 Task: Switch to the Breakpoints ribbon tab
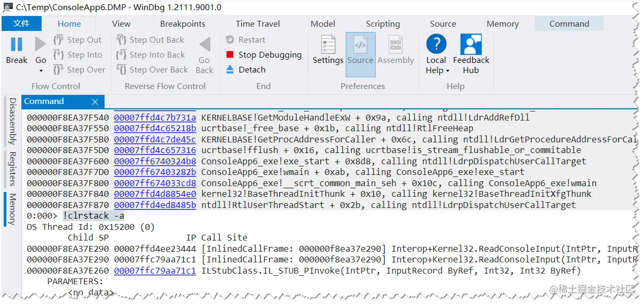tap(182, 24)
